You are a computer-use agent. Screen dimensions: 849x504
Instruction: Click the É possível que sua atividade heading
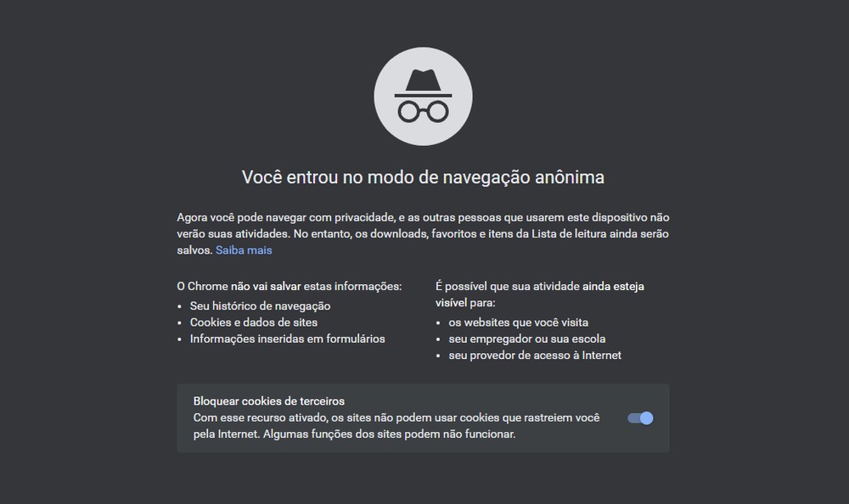click(x=540, y=294)
